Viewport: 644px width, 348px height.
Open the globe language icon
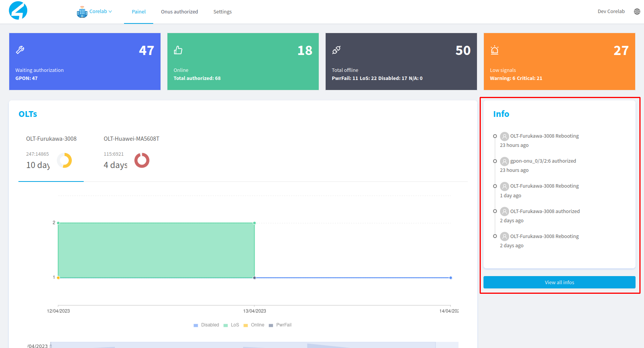(637, 11)
